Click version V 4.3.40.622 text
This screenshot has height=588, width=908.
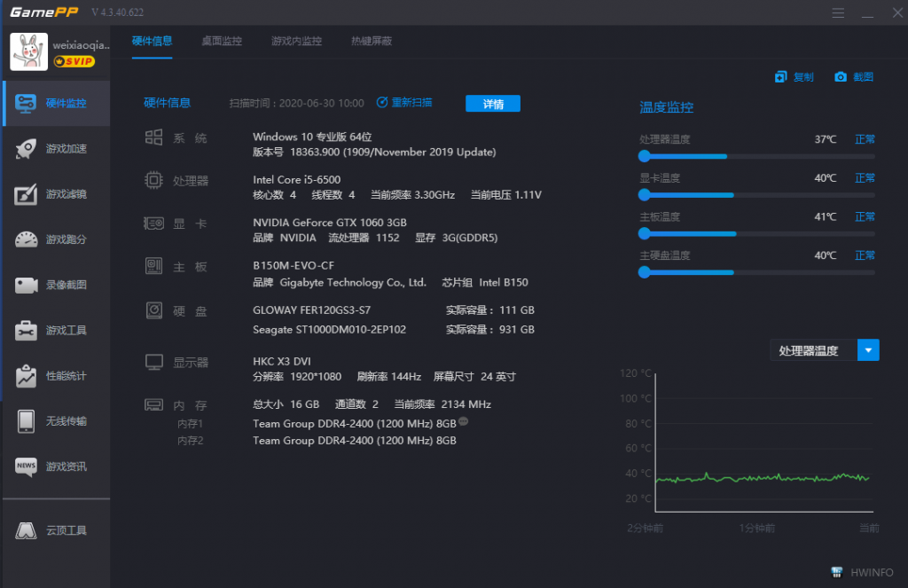point(118,12)
